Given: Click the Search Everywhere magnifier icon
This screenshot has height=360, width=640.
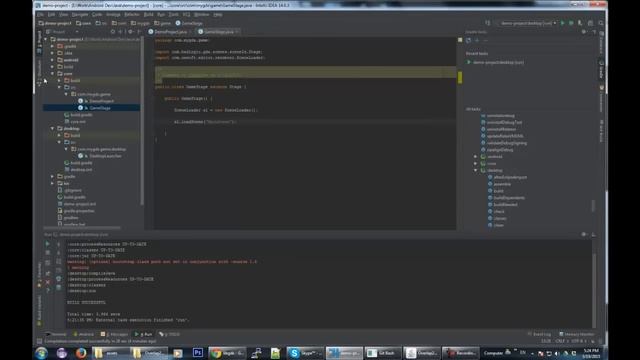Looking at the screenshot, I should pos(601,23).
